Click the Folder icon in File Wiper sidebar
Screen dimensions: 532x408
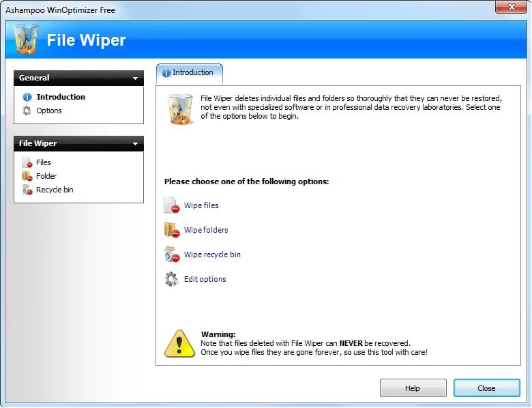click(27, 176)
